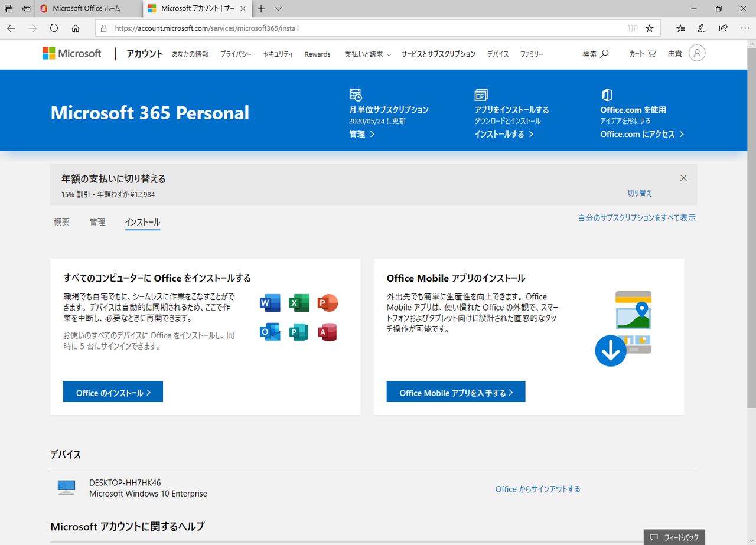Viewport: 756px width, 545px height.
Task: Click the app install window icon in banner
Action: pyautogui.click(x=481, y=95)
